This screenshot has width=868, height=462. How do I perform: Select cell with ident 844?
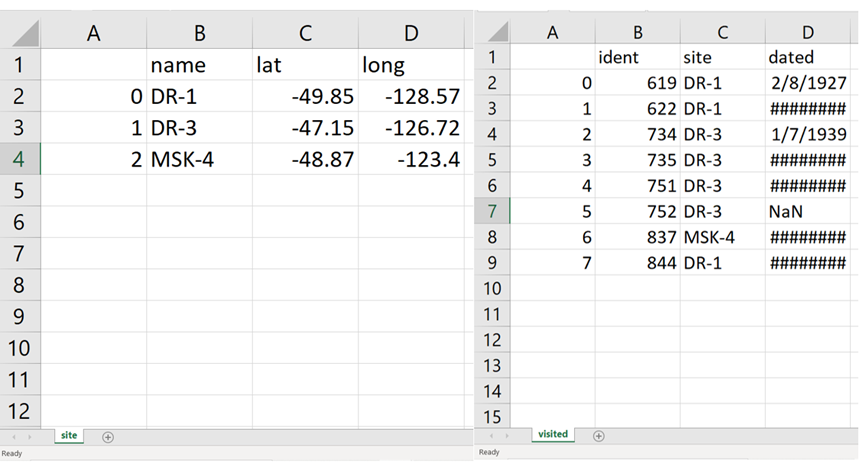coord(638,262)
